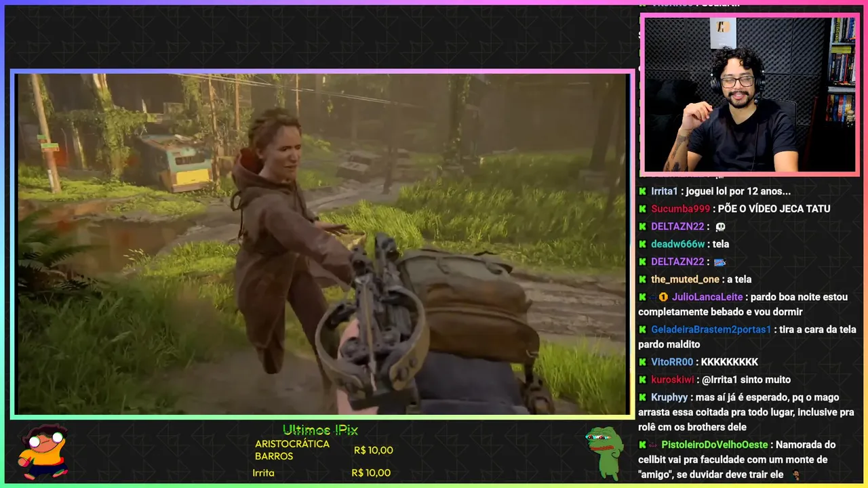Click the @Irrita1 mention in kuroskiwi's message
The image size is (868, 488).
(x=720, y=380)
